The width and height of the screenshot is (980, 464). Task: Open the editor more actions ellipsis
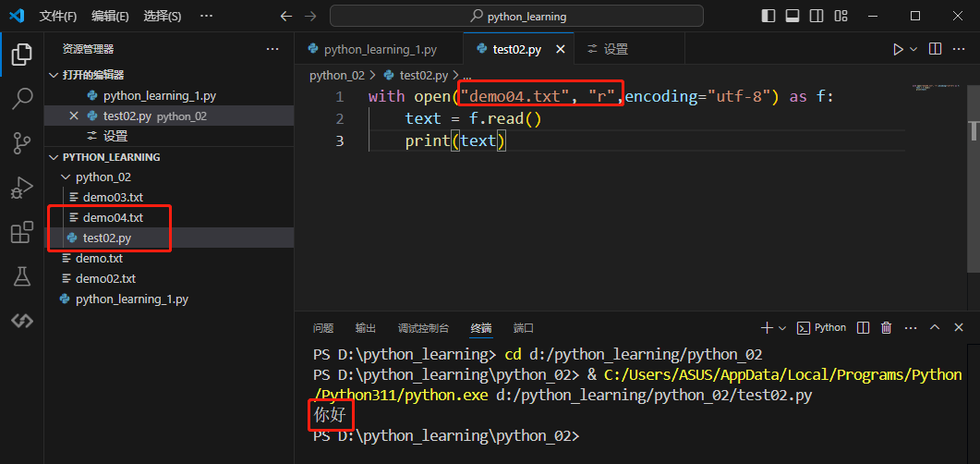960,49
